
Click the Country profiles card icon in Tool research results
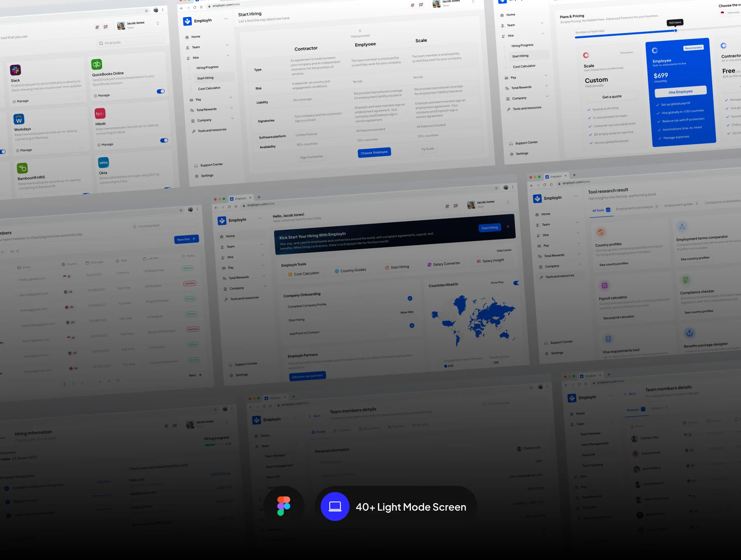pyautogui.click(x=601, y=232)
